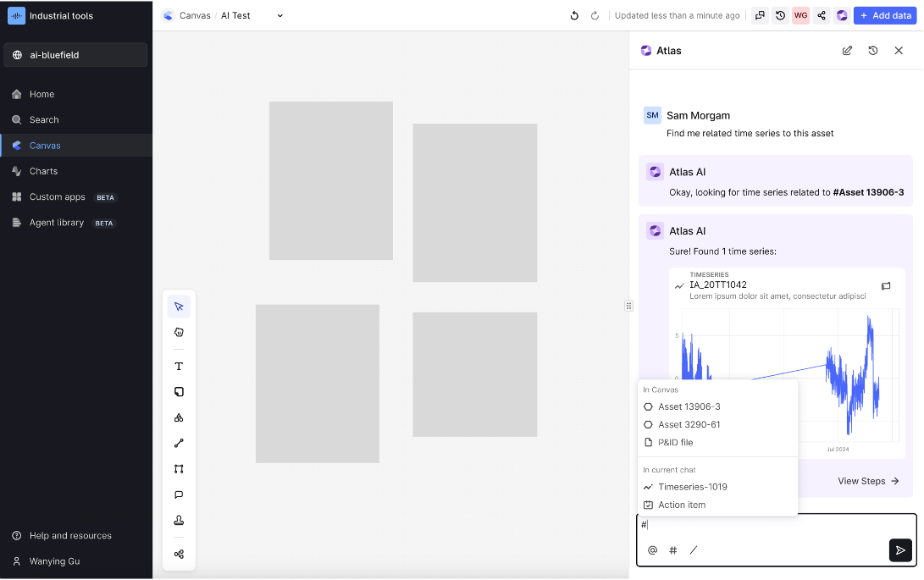Pick the sticky note tool
Screen dimensions: 924x580
click(x=179, y=392)
